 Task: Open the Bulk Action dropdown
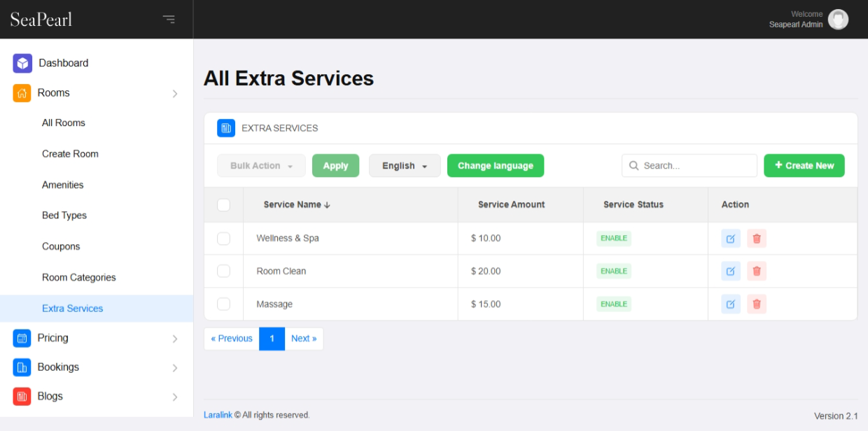[x=261, y=166]
